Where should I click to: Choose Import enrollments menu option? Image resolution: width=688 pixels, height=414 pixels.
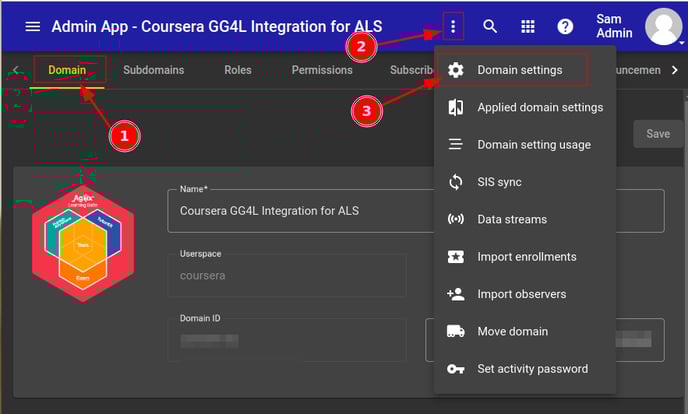[525, 257]
